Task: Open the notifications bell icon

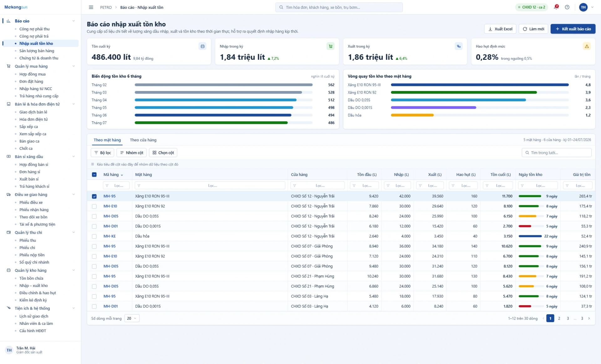Action: 556,7
